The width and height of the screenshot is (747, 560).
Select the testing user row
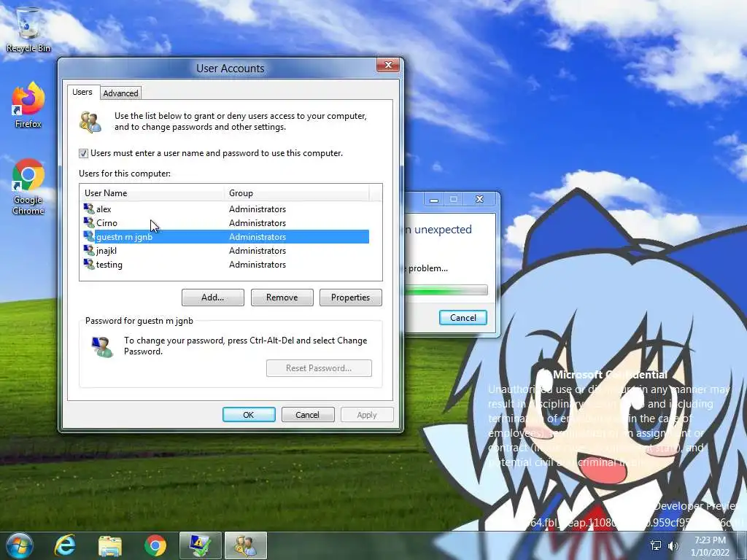(x=225, y=264)
